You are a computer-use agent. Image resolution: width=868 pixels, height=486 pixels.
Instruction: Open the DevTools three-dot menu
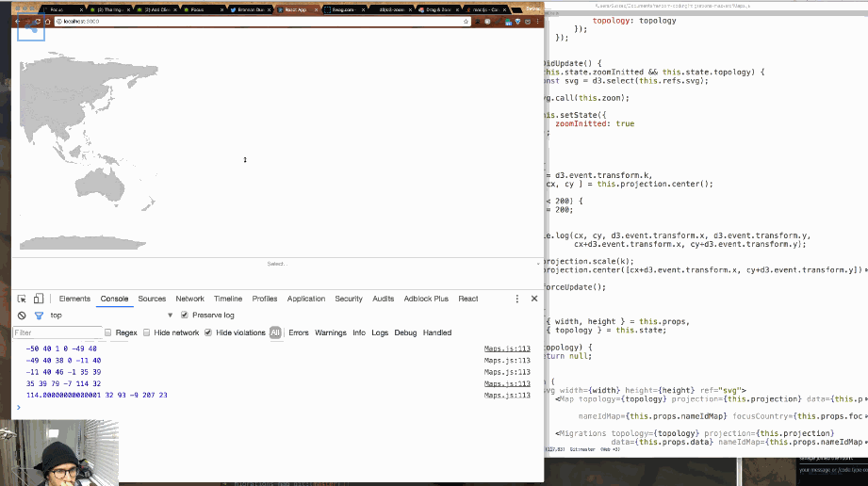[x=517, y=299]
